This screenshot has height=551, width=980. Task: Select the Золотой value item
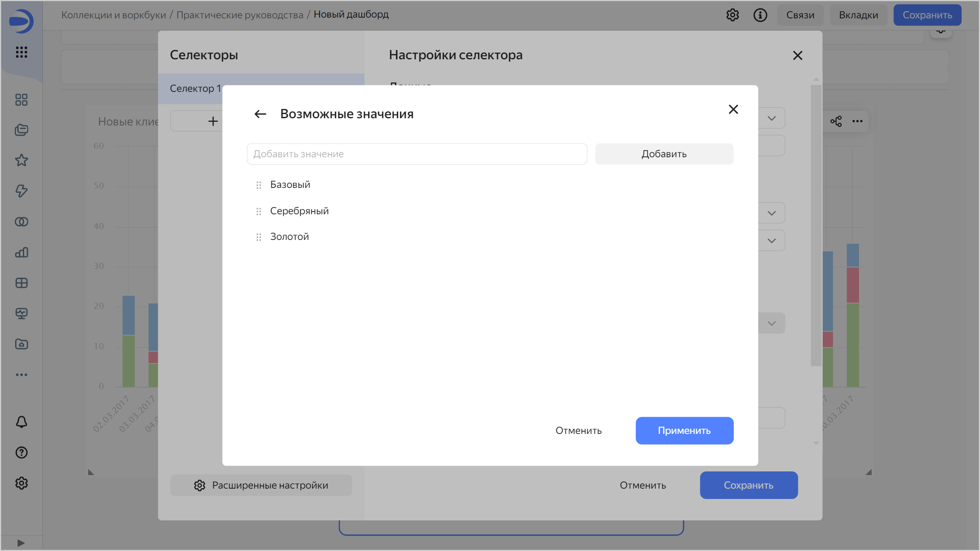(x=289, y=237)
